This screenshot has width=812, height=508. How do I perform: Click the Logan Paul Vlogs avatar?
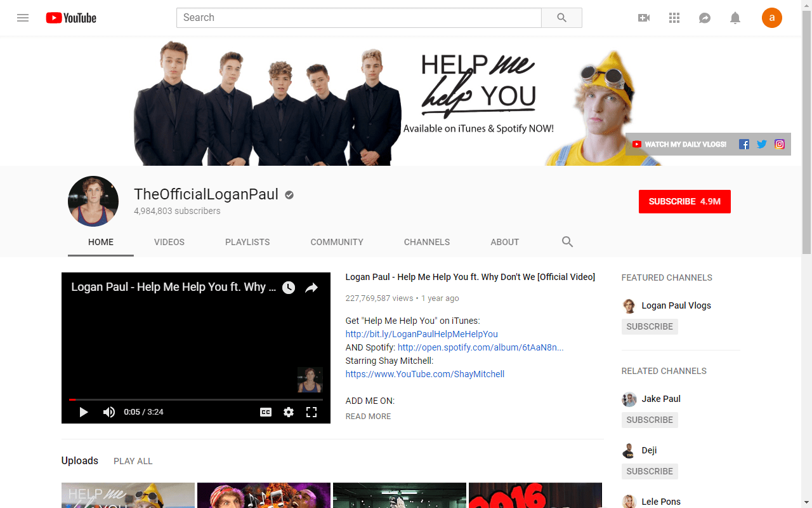pos(629,305)
